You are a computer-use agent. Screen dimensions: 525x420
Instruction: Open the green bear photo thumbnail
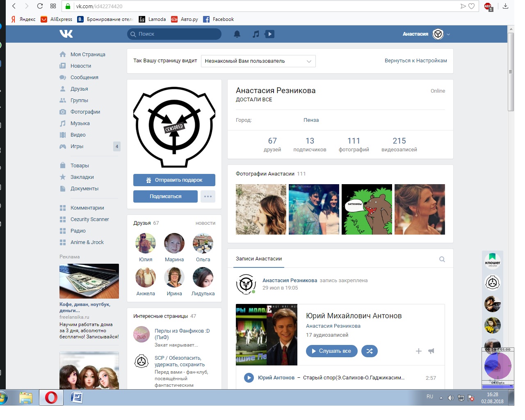coord(367,210)
